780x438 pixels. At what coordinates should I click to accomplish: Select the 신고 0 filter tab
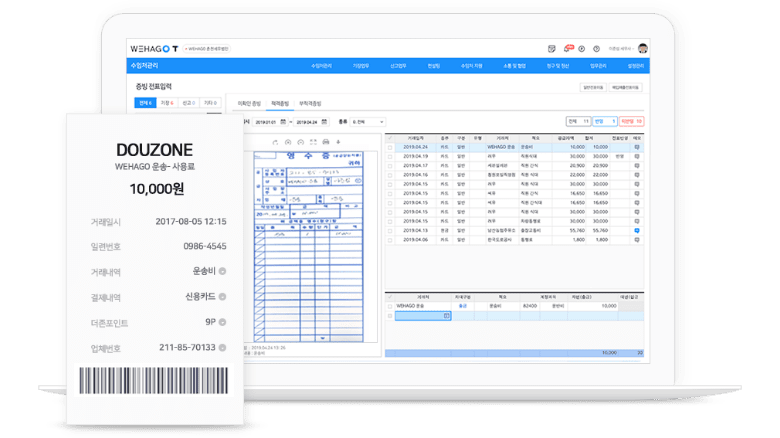(189, 103)
